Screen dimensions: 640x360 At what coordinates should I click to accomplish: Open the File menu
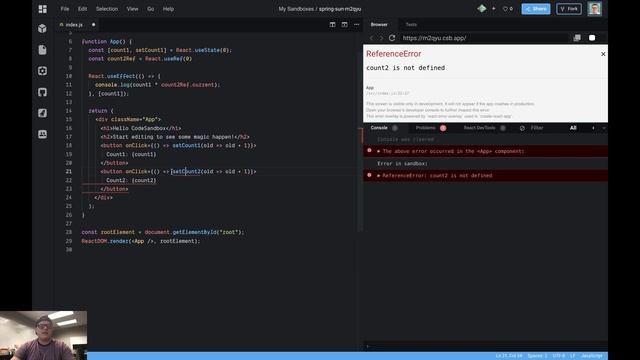64,9
